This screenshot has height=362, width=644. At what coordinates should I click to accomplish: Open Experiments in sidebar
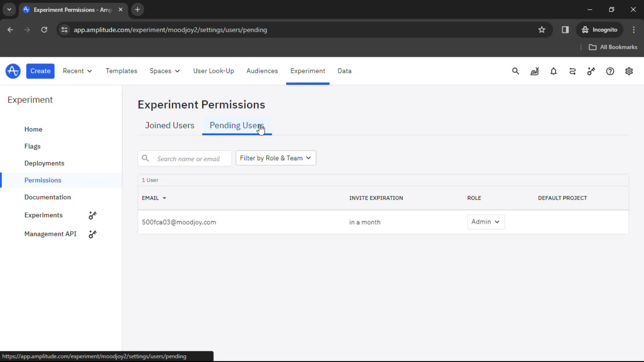pyautogui.click(x=44, y=215)
